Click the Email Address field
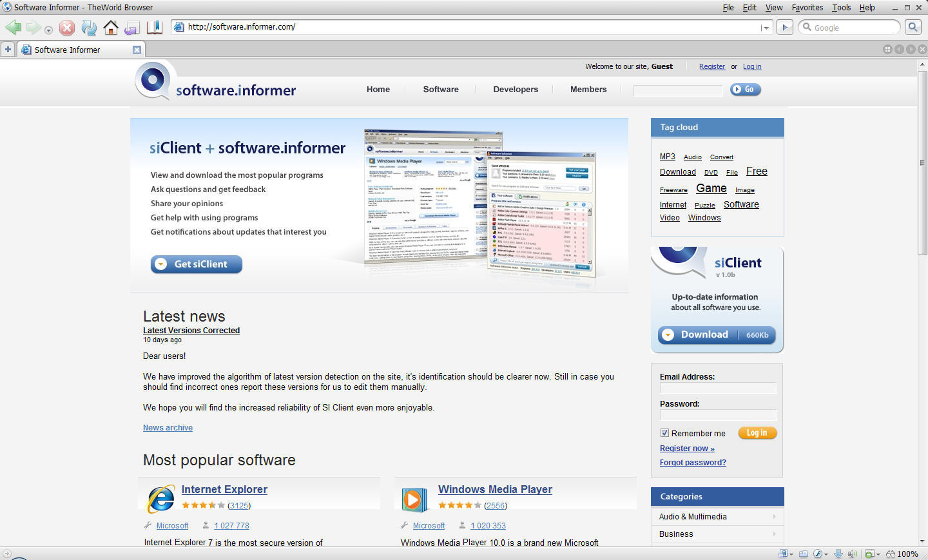928x560 pixels. pos(719,388)
